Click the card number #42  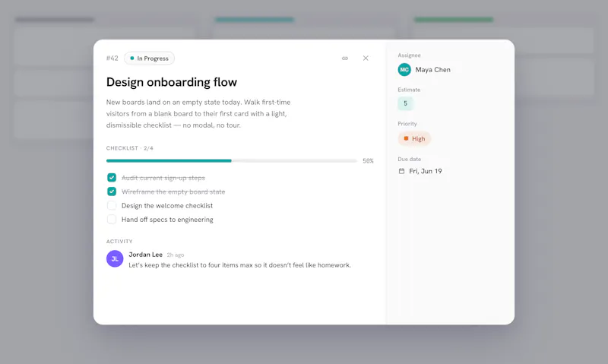click(x=112, y=59)
